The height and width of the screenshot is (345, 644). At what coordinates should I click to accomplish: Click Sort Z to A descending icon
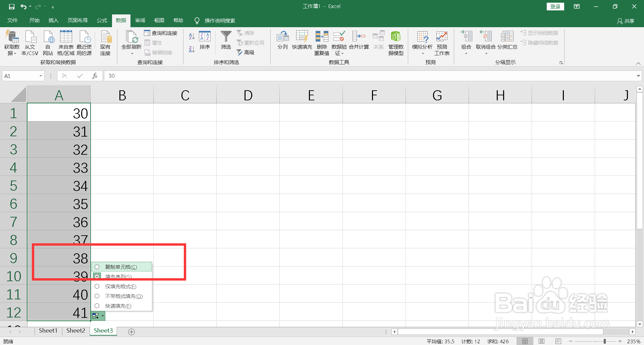(x=192, y=49)
